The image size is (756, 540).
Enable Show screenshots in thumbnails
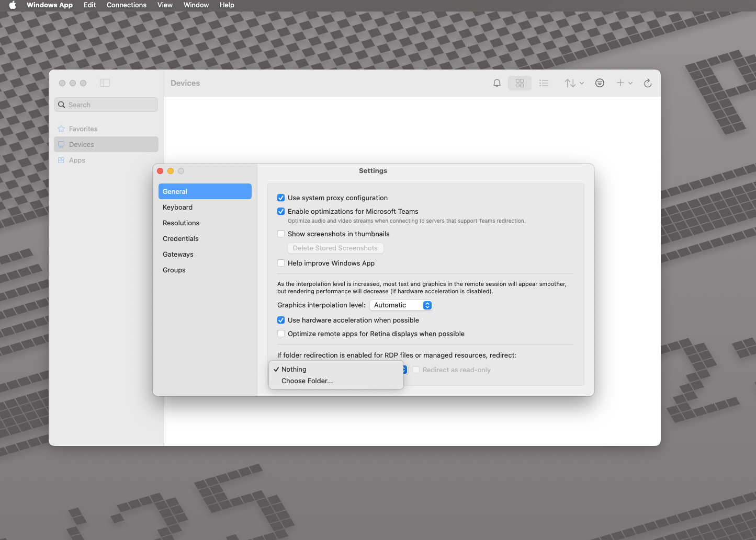pos(281,234)
